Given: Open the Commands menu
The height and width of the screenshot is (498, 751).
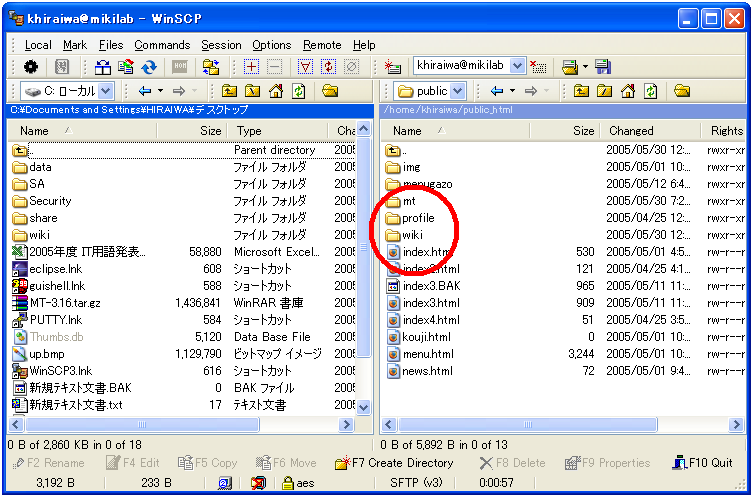Looking at the screenshot, I should click(x=162, y=45).
